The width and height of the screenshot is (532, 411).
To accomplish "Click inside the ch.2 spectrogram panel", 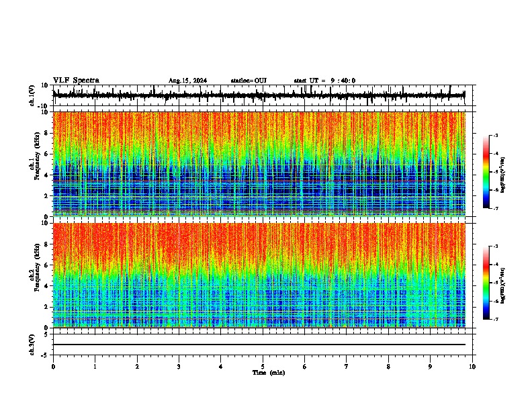I will (x=259, y=275).
